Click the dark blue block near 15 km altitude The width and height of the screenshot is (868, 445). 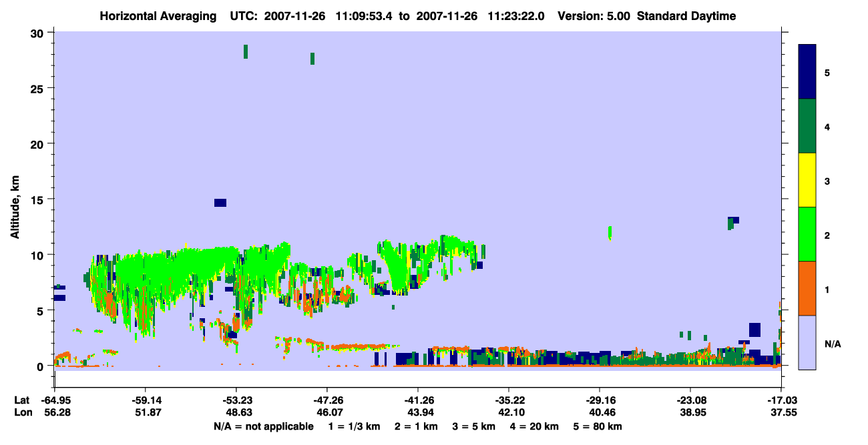(x=220, y=203)
